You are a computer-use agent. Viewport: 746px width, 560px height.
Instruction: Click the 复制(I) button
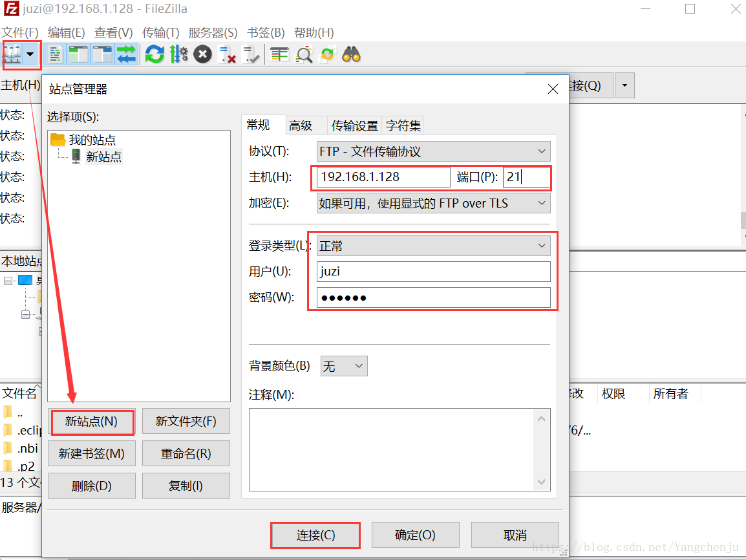(186, 486)
